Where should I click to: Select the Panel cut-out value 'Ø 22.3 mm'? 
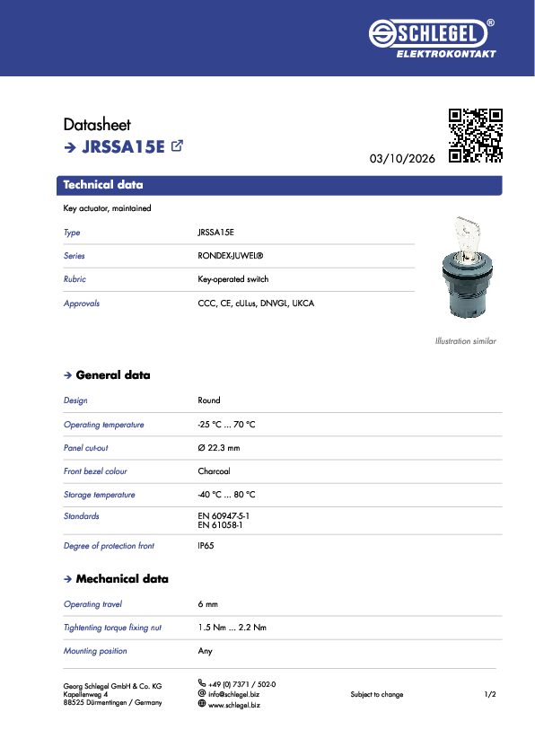coord(219,448)
